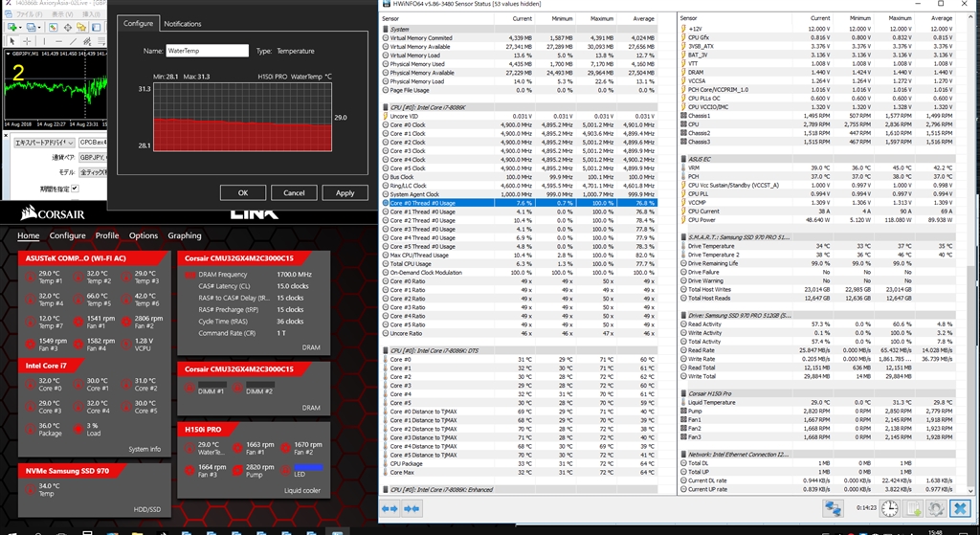The image size is (980, 535).
Task: Open Corsair Link Options tab
Action: (144, 235)
